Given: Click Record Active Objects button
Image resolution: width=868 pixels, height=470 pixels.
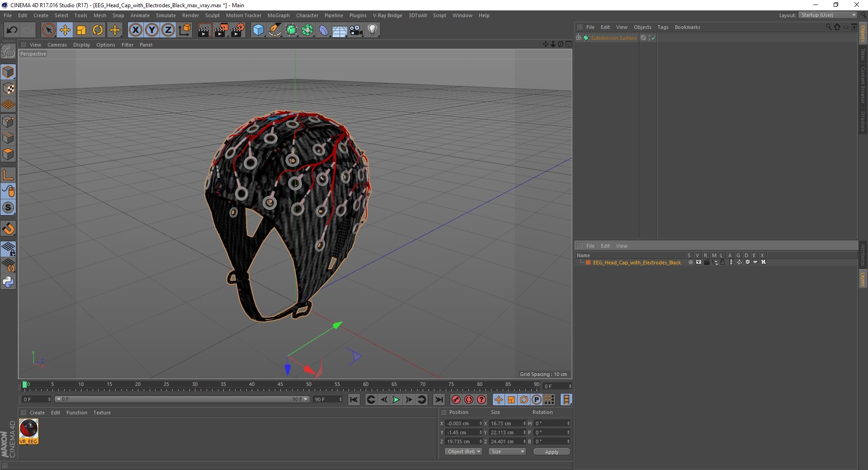Looking at the screenshot, I should 456,399.
